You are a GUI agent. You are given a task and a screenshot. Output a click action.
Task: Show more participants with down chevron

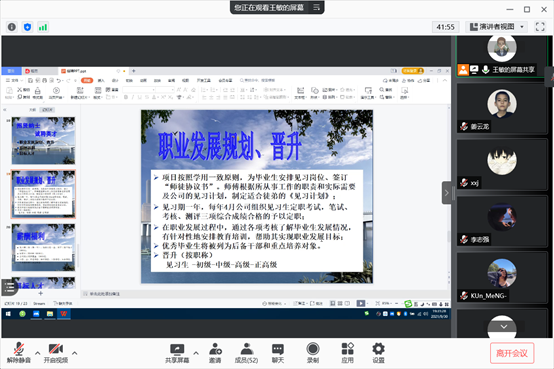(x=504, y=327)
